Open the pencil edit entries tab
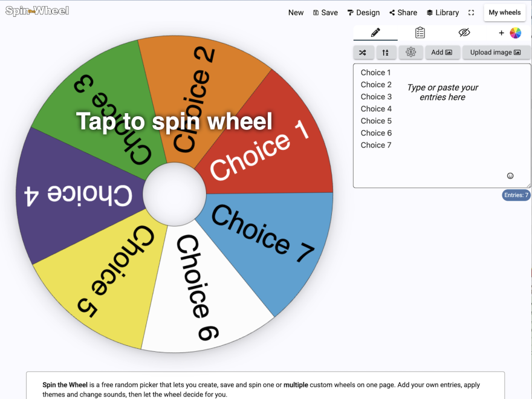 coord(375,33)
